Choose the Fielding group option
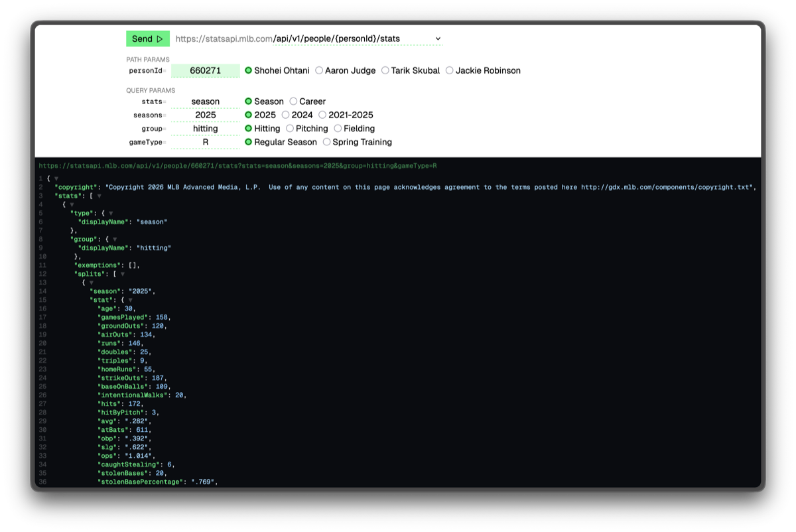796x532 pixels. pos(338,128)
